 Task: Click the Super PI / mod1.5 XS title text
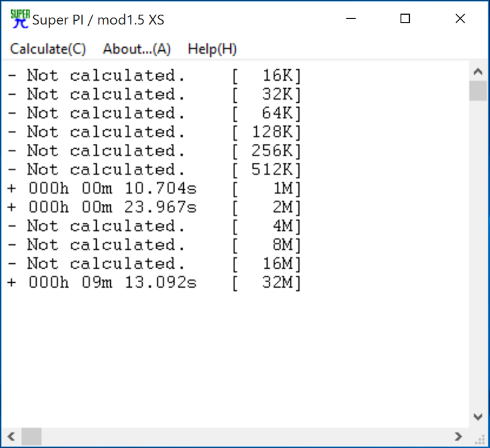(98, 20)
